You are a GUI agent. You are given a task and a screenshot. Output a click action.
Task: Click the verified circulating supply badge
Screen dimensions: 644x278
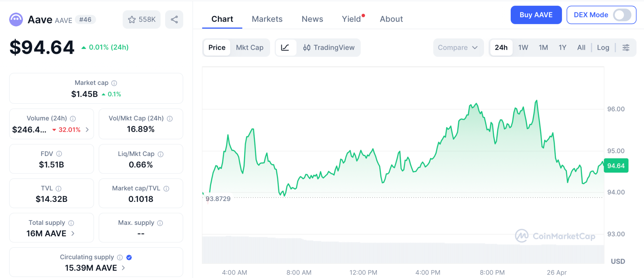click(x=129, y=257)
